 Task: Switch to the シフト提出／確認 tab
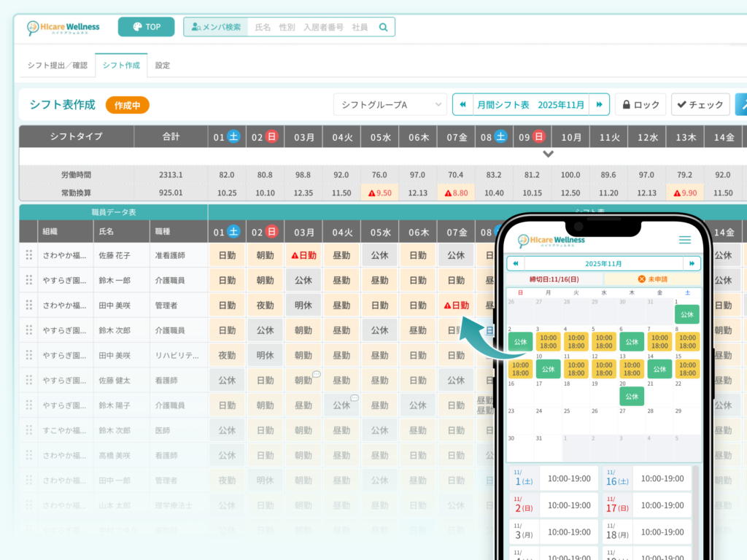tap(57, 66)
